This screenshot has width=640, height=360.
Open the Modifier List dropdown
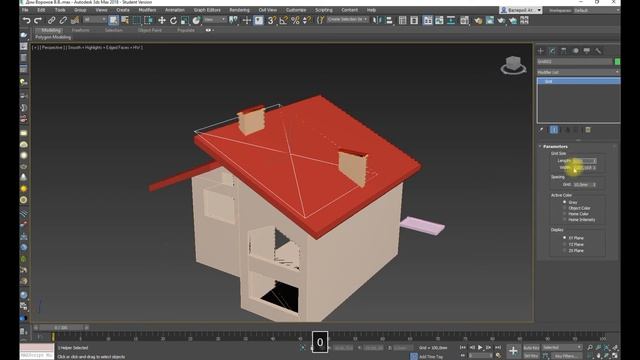coord(578,72)
